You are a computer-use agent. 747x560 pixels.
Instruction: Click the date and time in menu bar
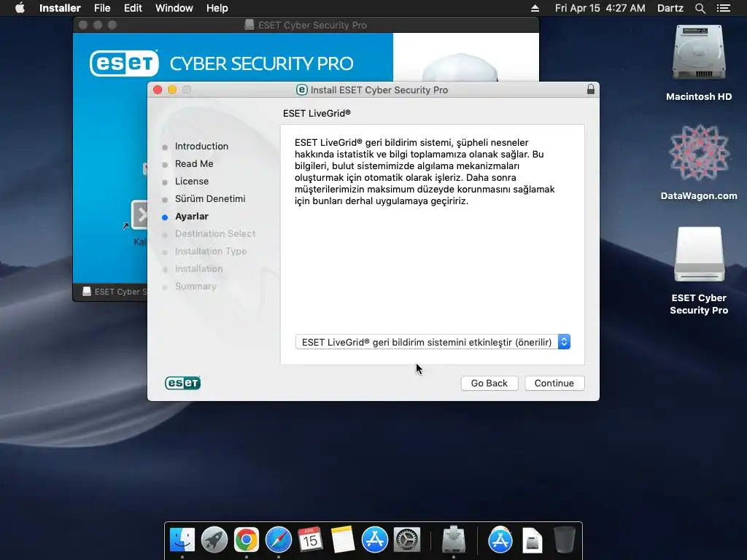(x=600, y=8)
